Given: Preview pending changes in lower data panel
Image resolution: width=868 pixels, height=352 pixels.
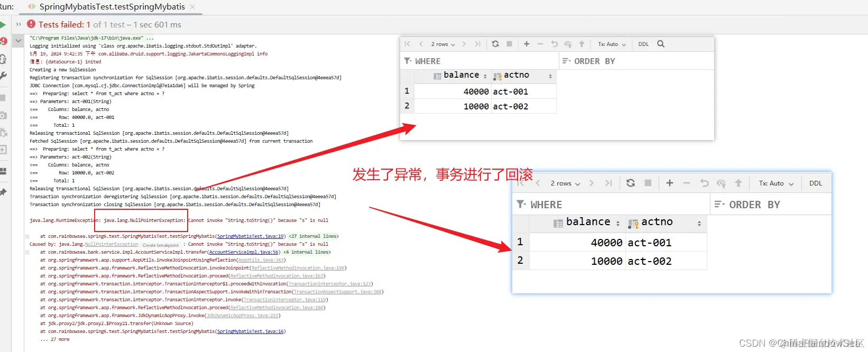Looking at the screenshot, I should coord(721,183).
